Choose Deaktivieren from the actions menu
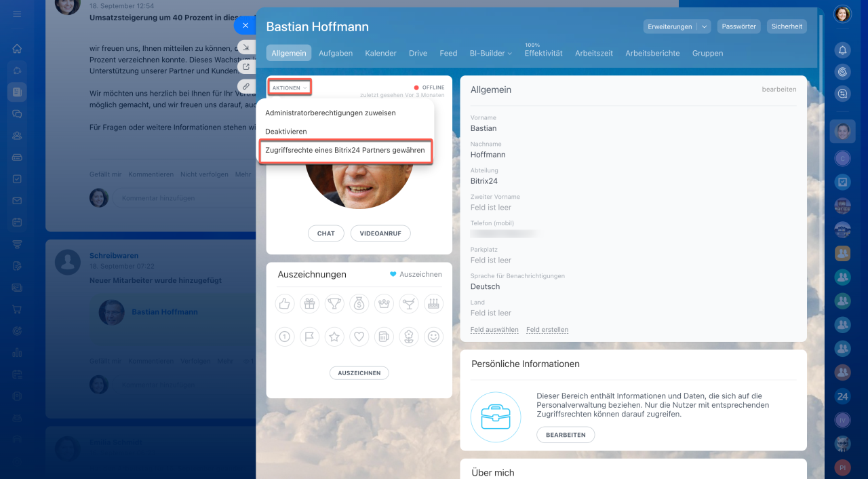 tap(285, 131)
